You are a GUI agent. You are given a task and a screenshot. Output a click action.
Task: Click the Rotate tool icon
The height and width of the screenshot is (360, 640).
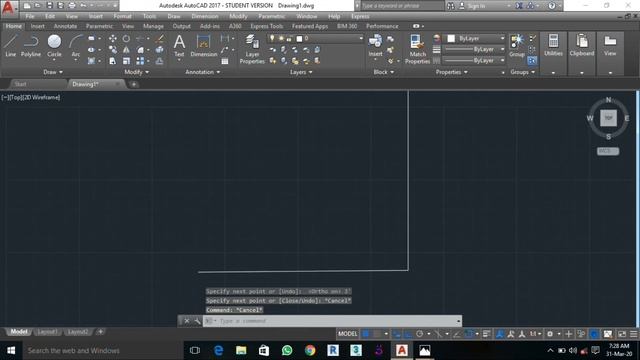[127, 38]
